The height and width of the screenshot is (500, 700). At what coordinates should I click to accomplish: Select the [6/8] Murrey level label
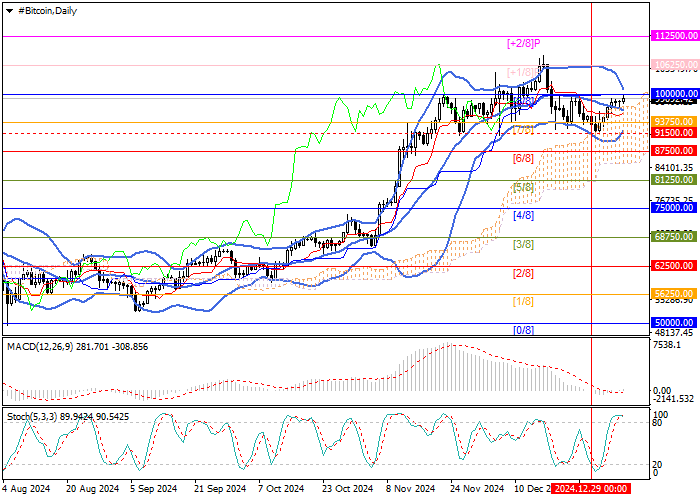523,158
